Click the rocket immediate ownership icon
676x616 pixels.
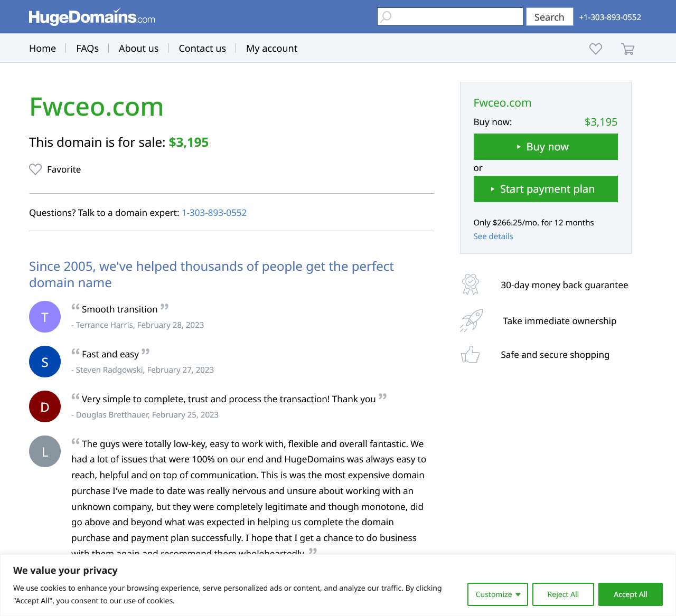pos(471,320)
